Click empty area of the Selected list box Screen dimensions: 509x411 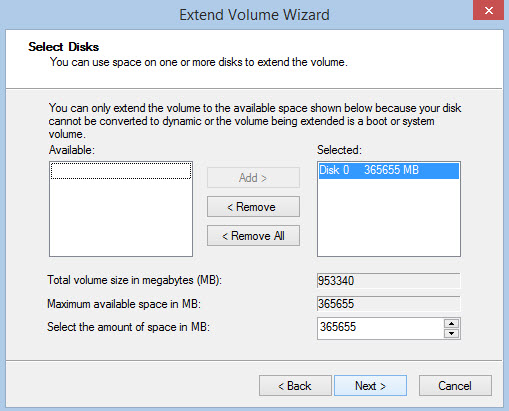(x=389, y=217)
